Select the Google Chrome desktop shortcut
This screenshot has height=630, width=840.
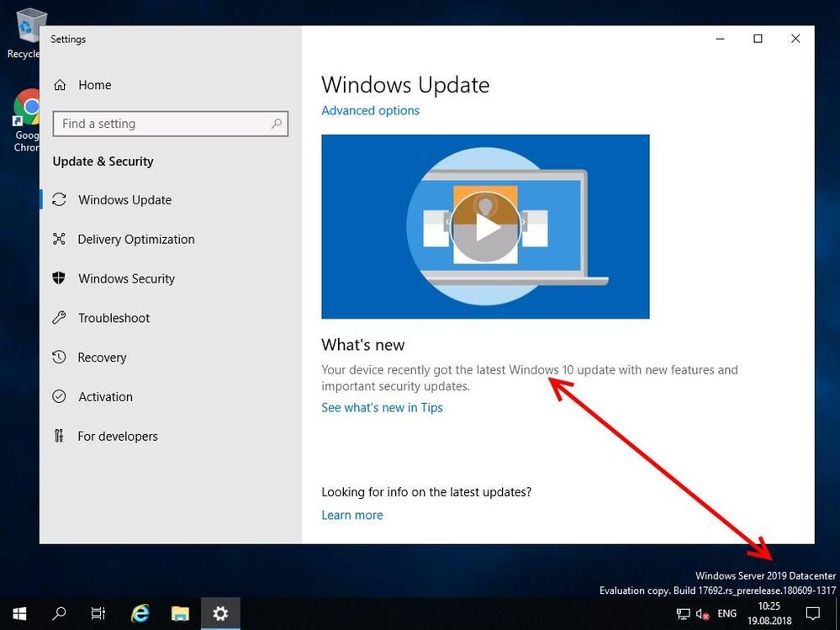pos(26,120)
